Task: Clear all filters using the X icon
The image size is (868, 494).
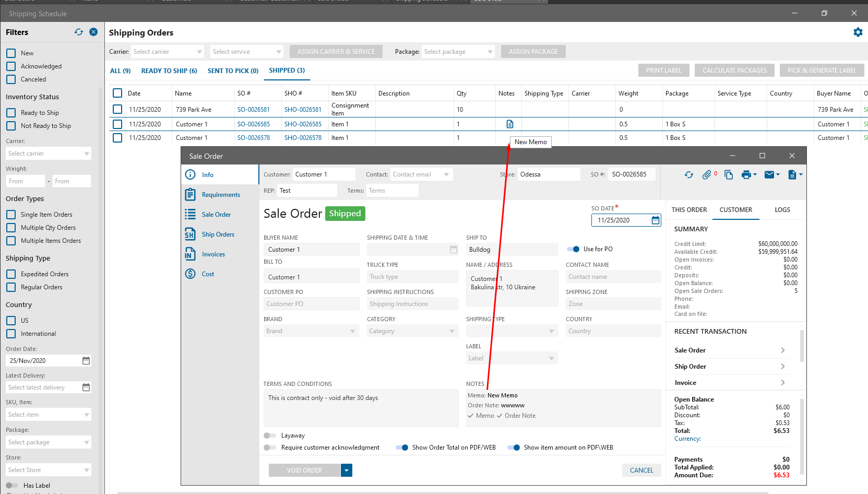Action: click(x=93, y=32)
